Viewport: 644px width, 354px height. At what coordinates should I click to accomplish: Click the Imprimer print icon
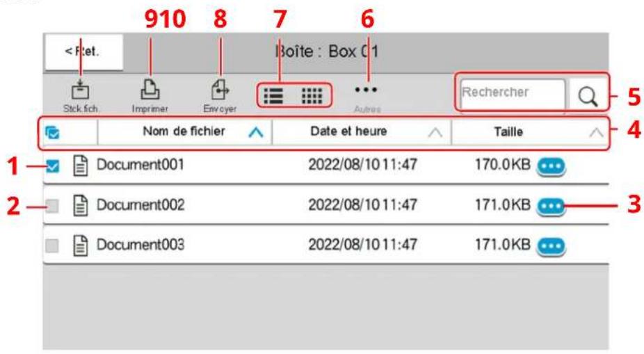tap(150, 92)
